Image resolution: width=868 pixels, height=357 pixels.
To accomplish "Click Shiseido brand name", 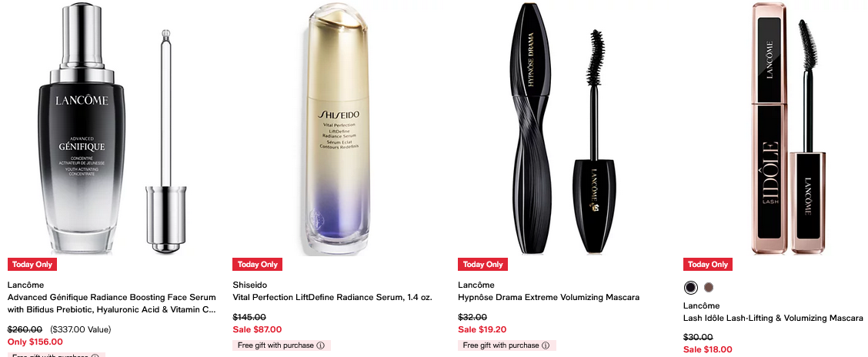I will click(x=249, y=285).
